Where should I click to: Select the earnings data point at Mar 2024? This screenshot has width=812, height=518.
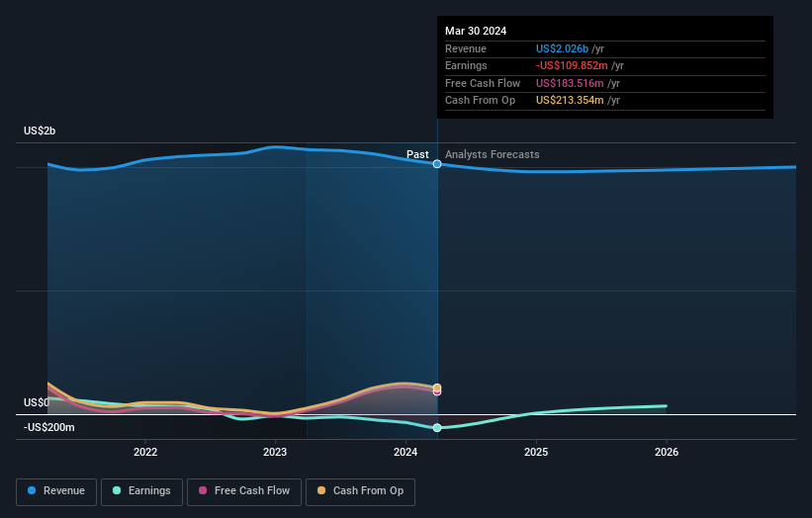click(437, 428)
